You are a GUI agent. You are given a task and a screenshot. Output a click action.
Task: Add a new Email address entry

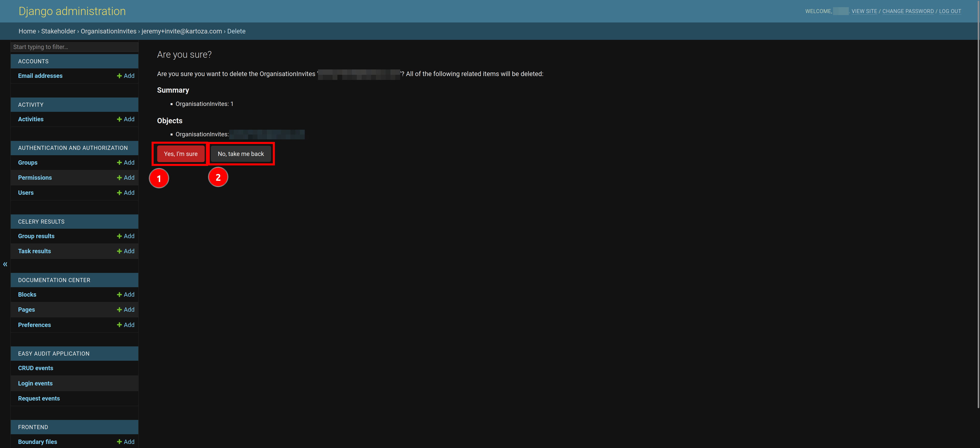click(x=125, y=76)
